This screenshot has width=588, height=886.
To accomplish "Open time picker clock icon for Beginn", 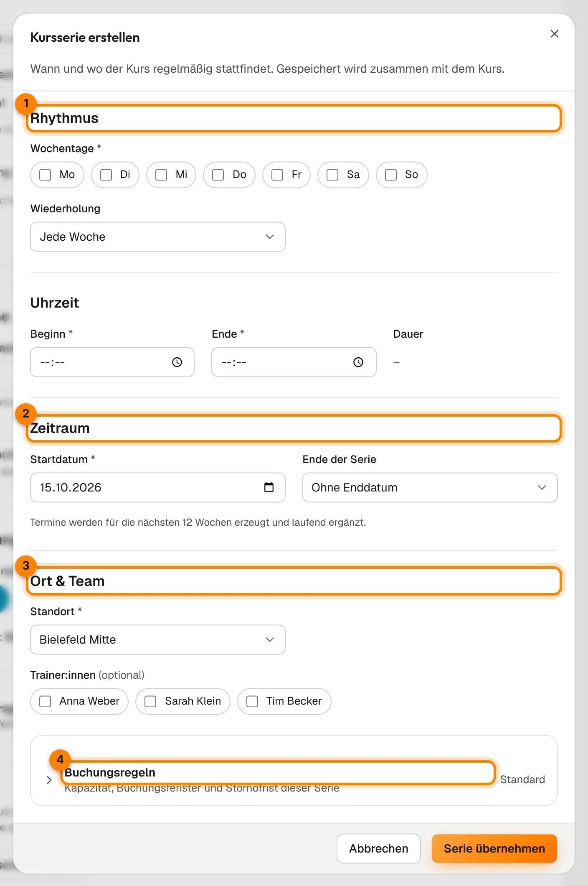I will point(177,362).
